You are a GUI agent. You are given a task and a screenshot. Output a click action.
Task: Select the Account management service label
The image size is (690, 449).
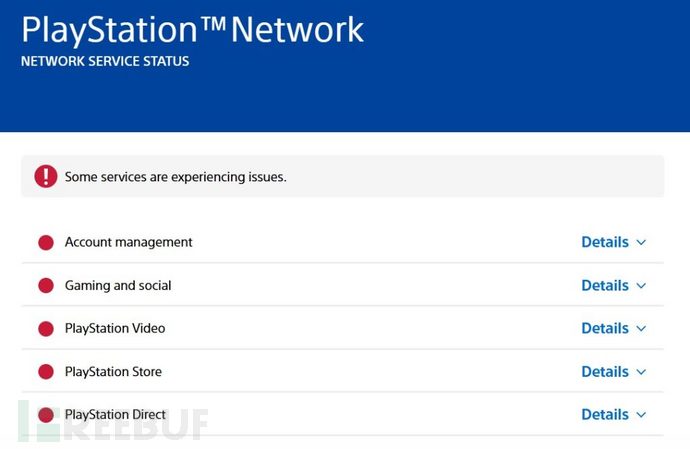pyautogui.click(x=128, y=242)
